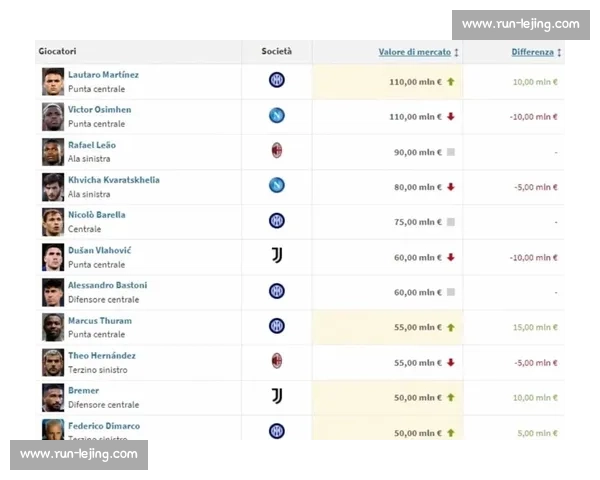The height and width of the screenshot is (480, 600).
Task: Click Juventus crest in Dušan Vlahović row
Action: coord(277,256)
